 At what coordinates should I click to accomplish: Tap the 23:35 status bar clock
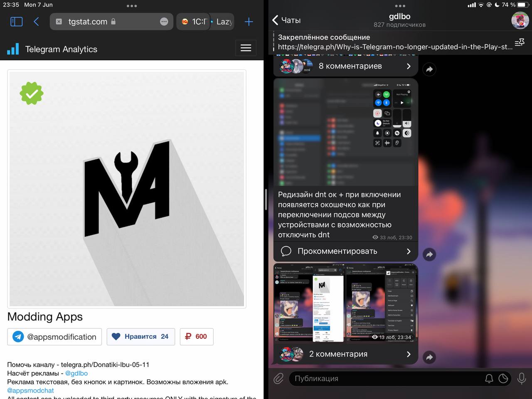coord(11,5)
